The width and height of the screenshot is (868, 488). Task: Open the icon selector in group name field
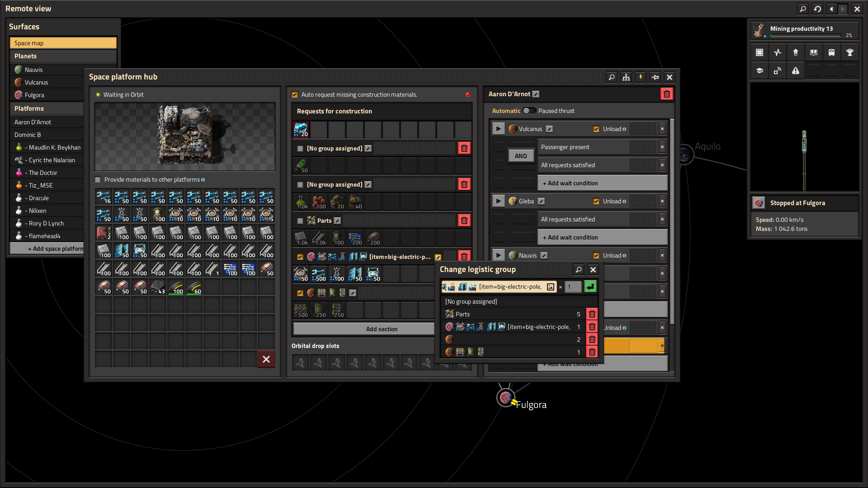[x=551, y=287]
